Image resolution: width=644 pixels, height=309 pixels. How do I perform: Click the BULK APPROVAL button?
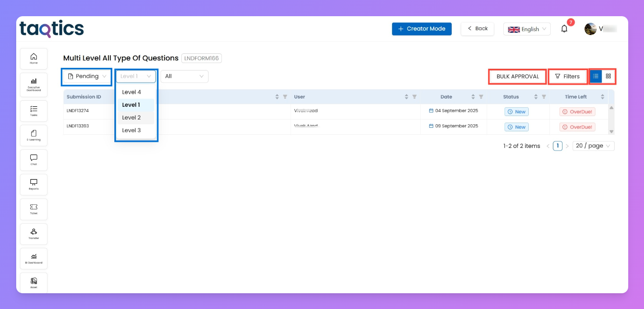point(517,77)
